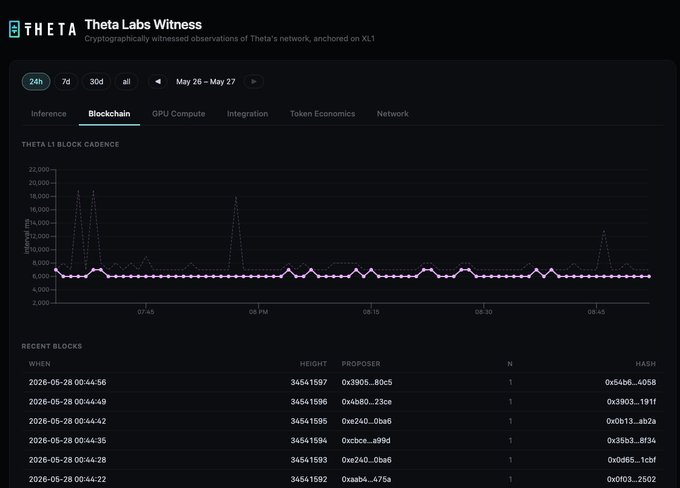Click last data point on block cadence line
The image size is (680, 488).
pos(649,276)
